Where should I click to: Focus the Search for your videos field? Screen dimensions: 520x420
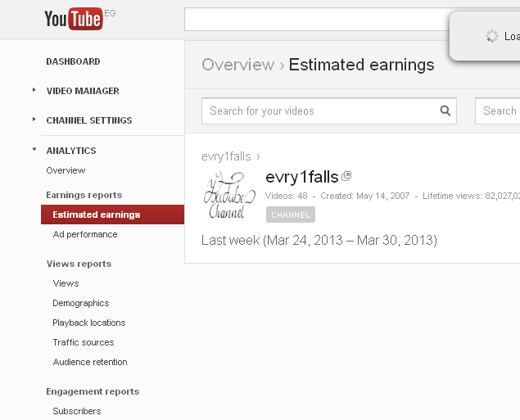(x=329, y=111)
